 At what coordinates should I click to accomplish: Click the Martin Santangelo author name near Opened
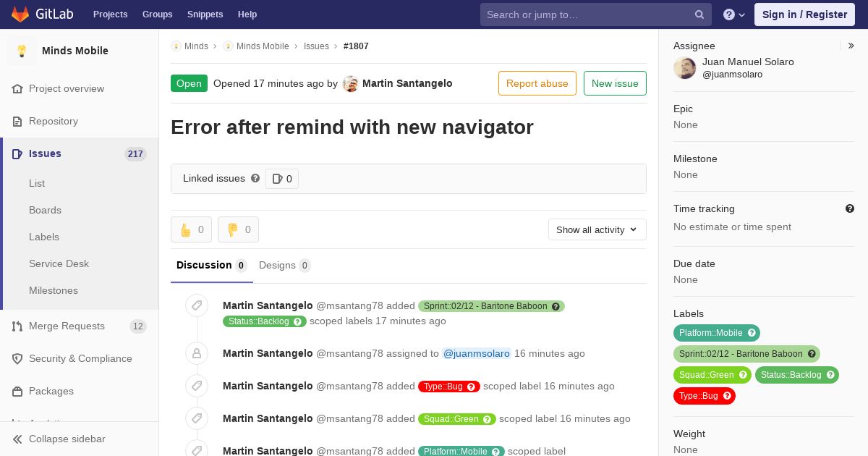407,83
